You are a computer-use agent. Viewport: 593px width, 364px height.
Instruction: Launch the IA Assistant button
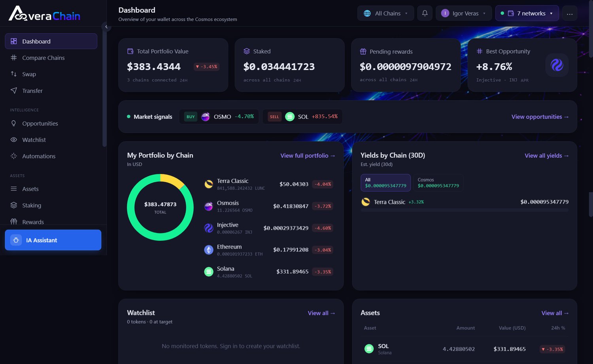pyautogui.click(x=53, y=240)
